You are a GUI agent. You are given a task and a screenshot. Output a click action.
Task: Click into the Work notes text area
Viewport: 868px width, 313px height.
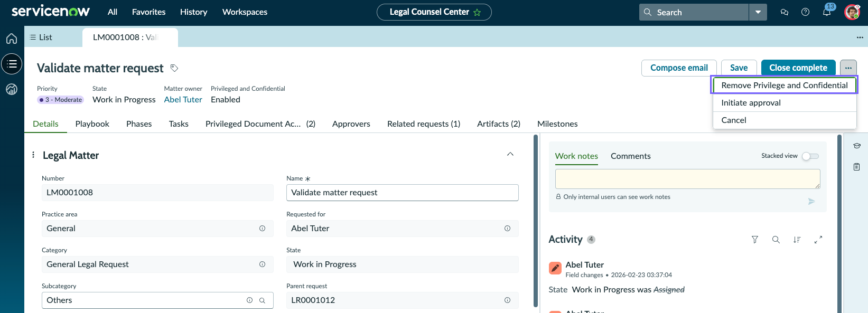687,179
